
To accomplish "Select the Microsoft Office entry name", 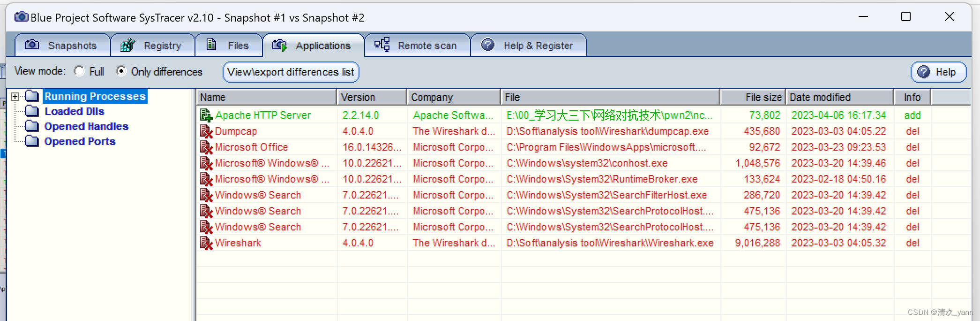I will point(252,147).
